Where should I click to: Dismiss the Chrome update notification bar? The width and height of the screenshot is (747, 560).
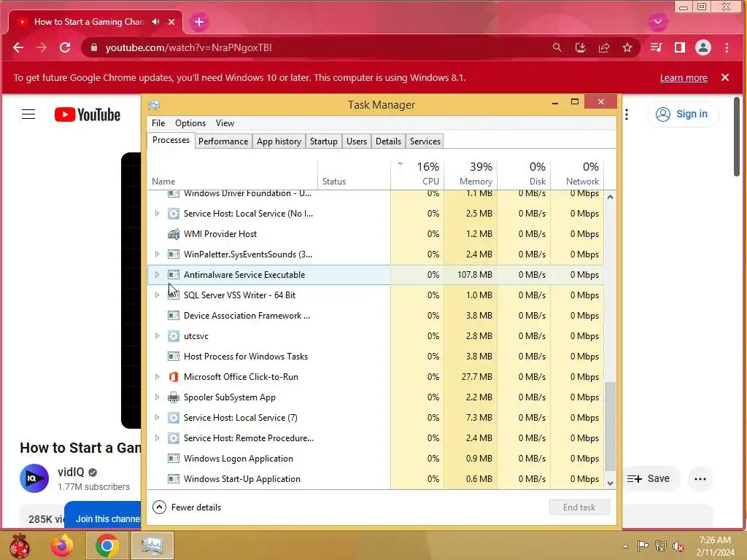725,77
